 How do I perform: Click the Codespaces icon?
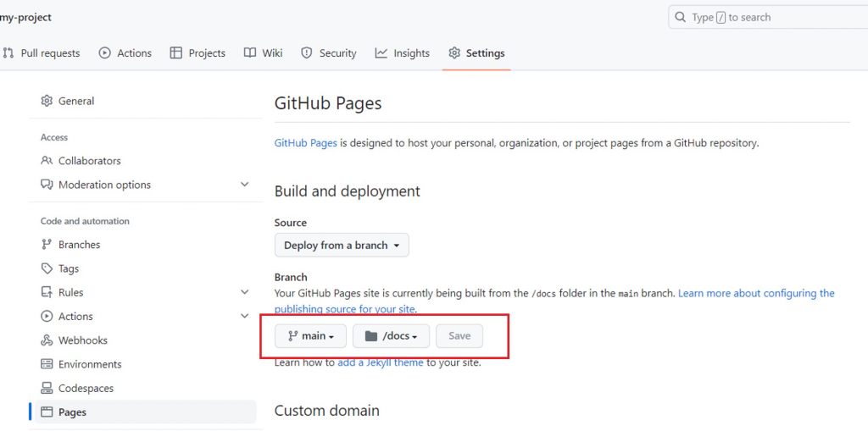pyautogui.click(x=47, y=388)
